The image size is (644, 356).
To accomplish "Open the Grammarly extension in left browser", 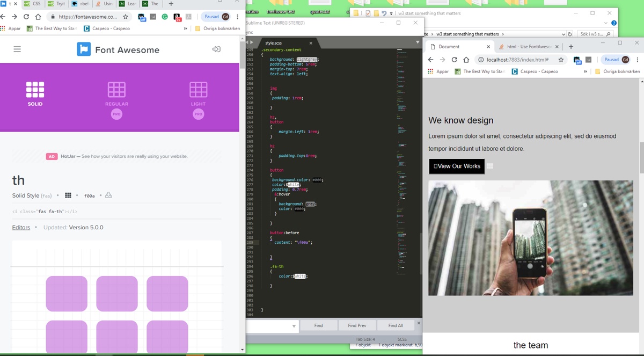I will coord(165,17).
